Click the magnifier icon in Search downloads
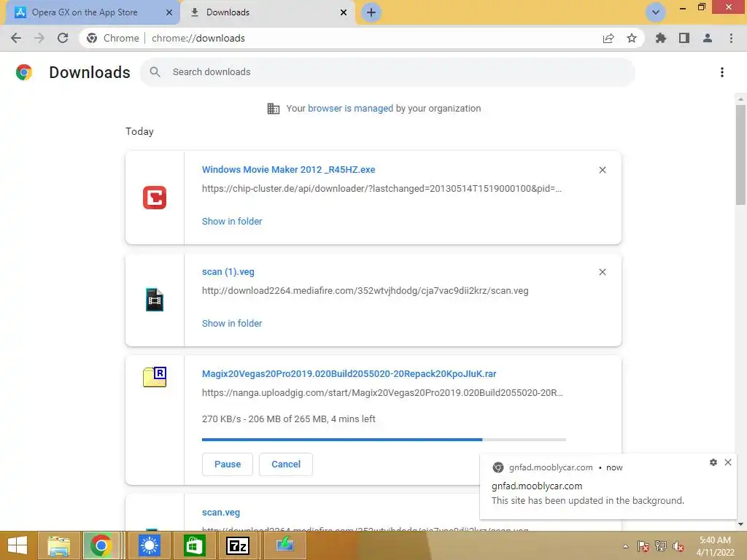The width and height of the screenshot is (747, 560). 155,72
